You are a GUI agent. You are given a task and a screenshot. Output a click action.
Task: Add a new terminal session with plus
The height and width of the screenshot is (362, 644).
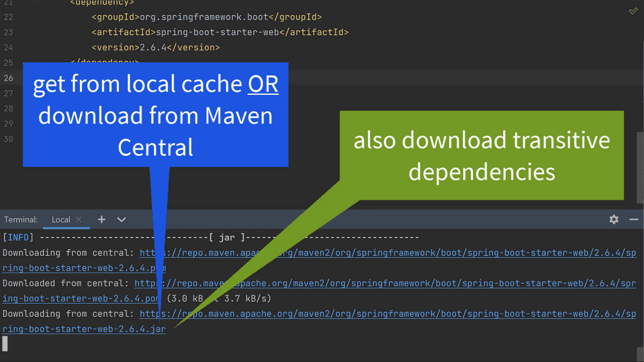pos(102,219)
